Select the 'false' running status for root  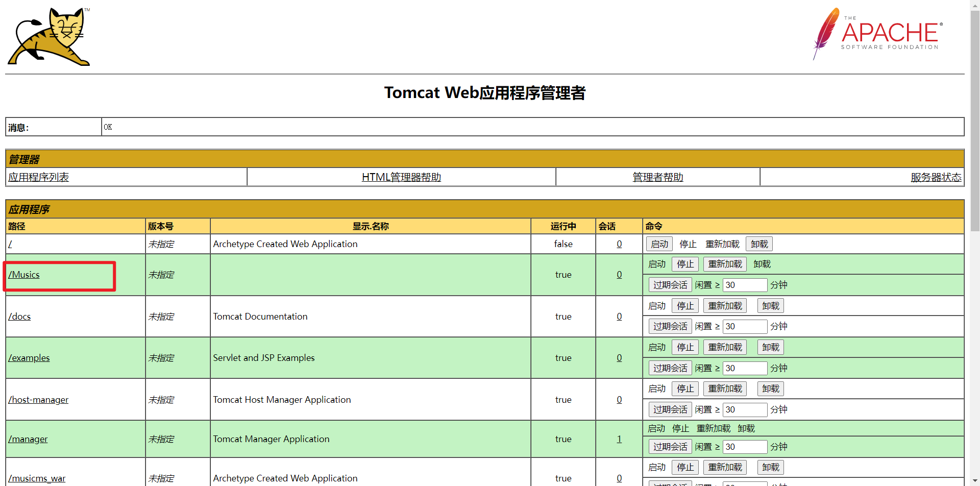(563, 244)
